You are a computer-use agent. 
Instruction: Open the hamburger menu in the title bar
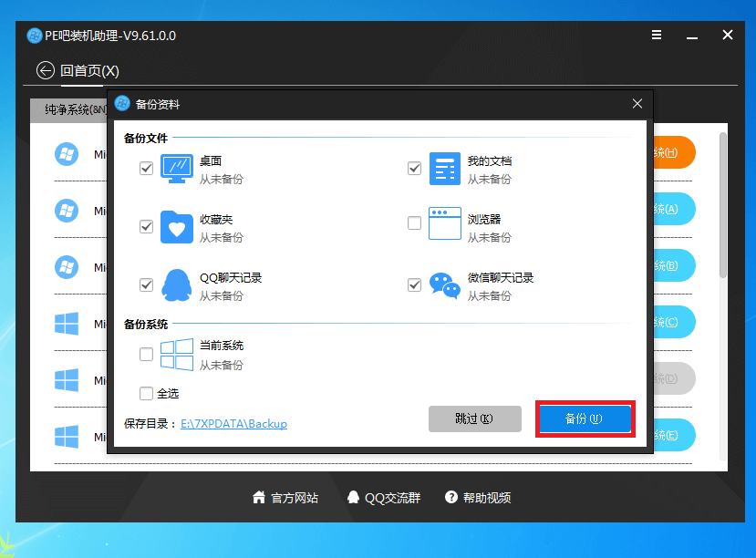[x=657, y=35]
